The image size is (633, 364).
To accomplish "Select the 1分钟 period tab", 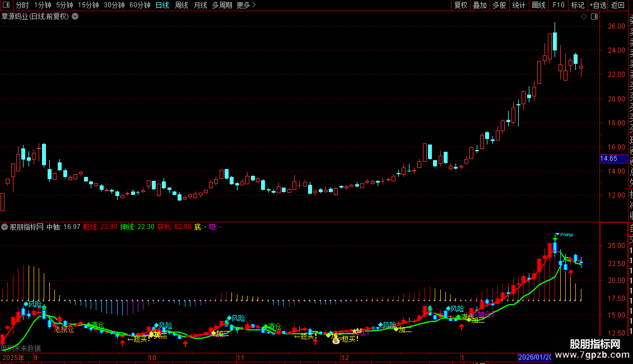I will [x=43, y=5].
